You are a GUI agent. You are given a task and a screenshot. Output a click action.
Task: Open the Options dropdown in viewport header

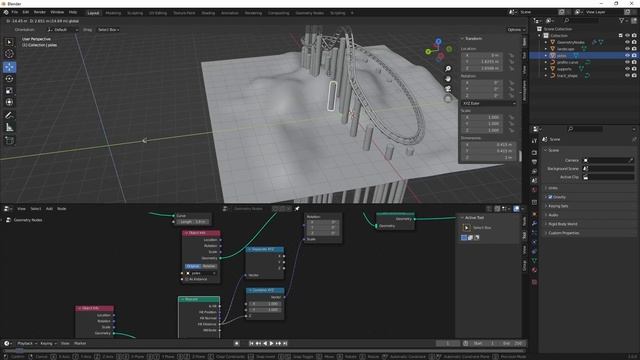tap(516, 30)
